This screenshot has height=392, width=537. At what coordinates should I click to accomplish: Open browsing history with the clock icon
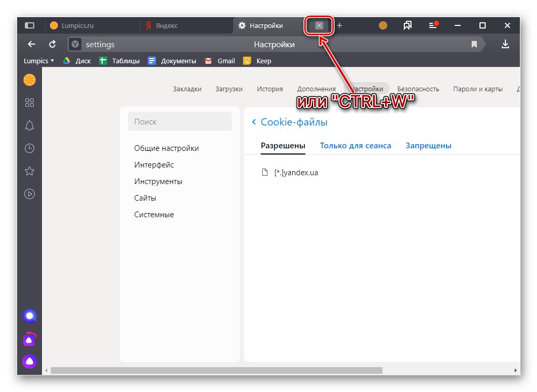coord(30,148)
